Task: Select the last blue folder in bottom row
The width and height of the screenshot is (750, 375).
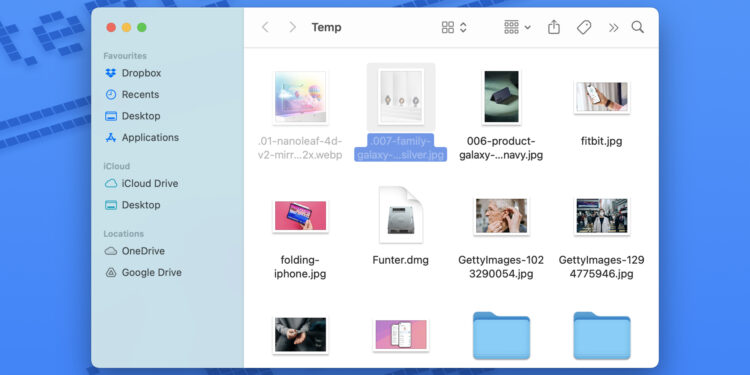Action: tap(602, 335)
